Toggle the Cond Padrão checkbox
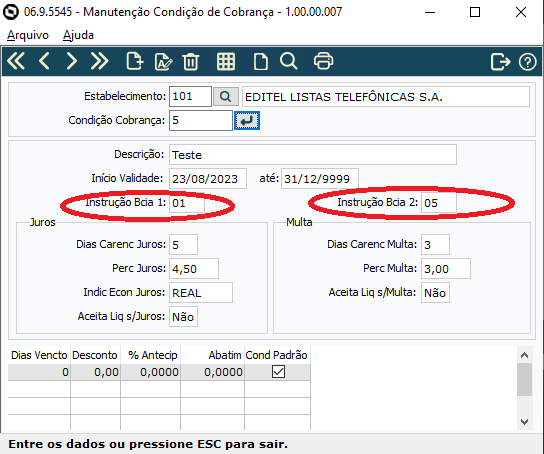The width and height of the screenshot is (544, 454). pyautogui.click(x=278, y=372)
